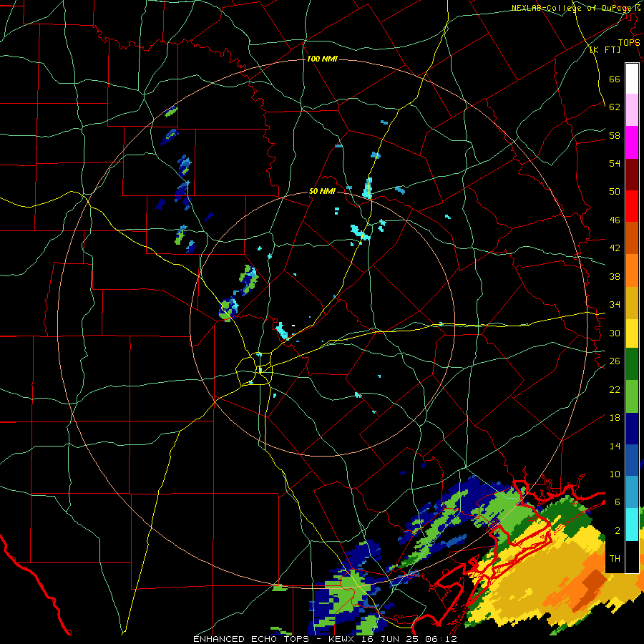Click the '100 NMI' range ring label
The width and height of the screenshot is (644, 644).
tap(322, 59)
